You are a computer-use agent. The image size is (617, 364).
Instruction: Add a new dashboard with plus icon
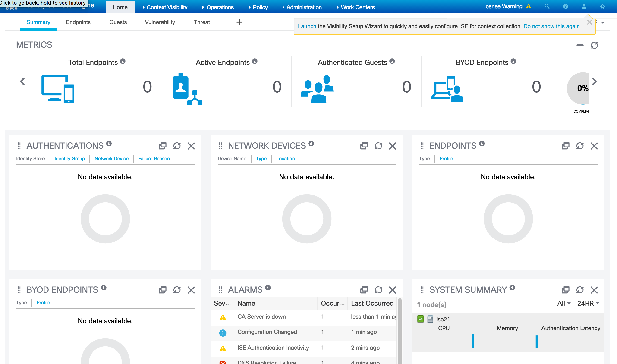(239, 22)
